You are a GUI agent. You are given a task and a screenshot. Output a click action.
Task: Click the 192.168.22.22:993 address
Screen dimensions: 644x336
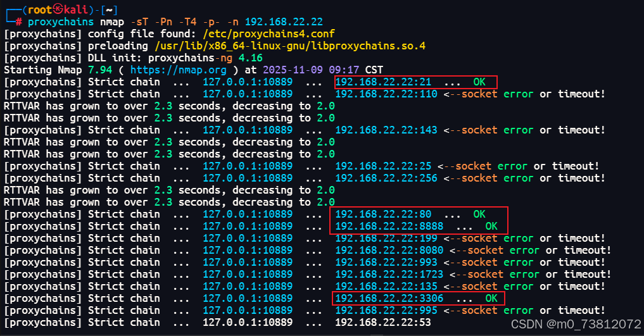386,262
